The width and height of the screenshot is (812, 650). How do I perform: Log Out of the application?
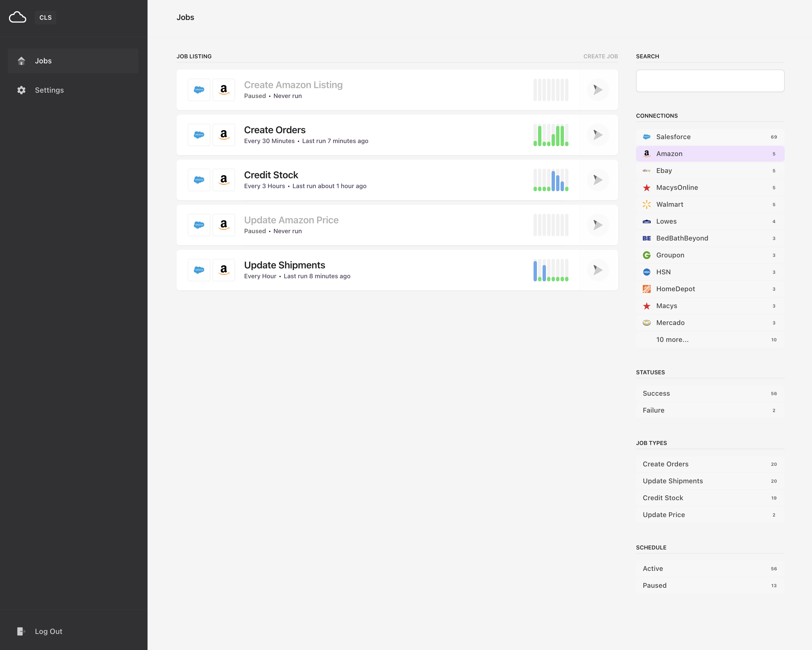click(x=48, y=631)
